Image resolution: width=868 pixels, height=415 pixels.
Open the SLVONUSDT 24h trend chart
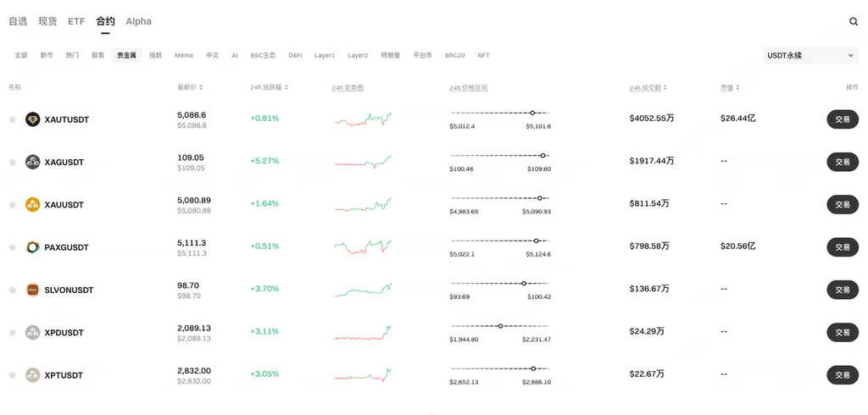364,290
